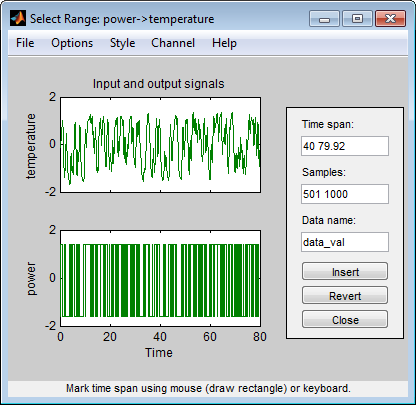
Task: Click the 'Samples:' label
Action: pos(324,172)
